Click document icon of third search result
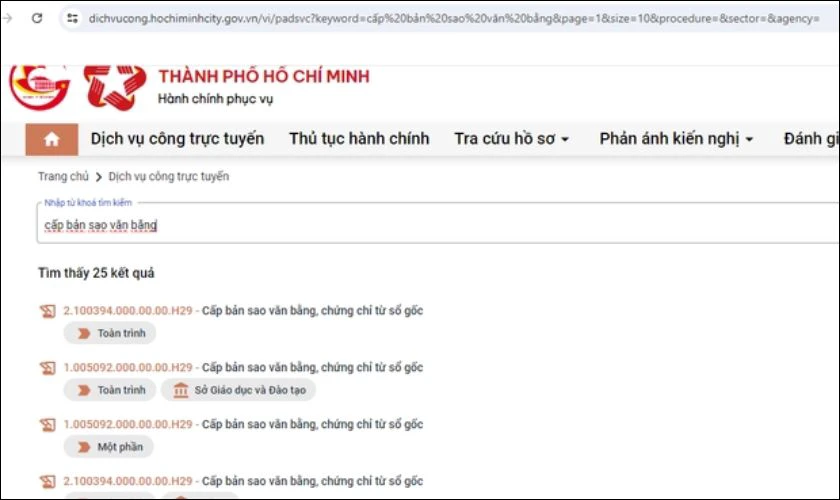 pyautogui.click(x=48, y=424)
